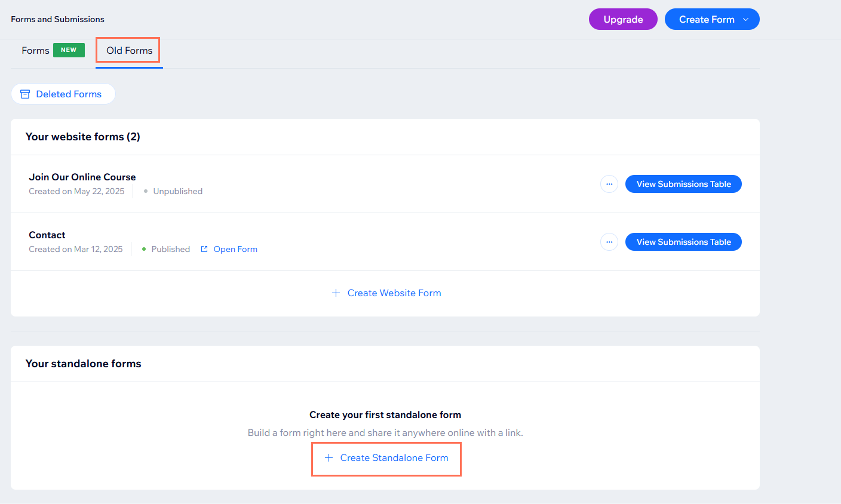Screen dimensions: 841x504
Task: Click the external link icon beside Open Form
Action: [x=204, y=249]
